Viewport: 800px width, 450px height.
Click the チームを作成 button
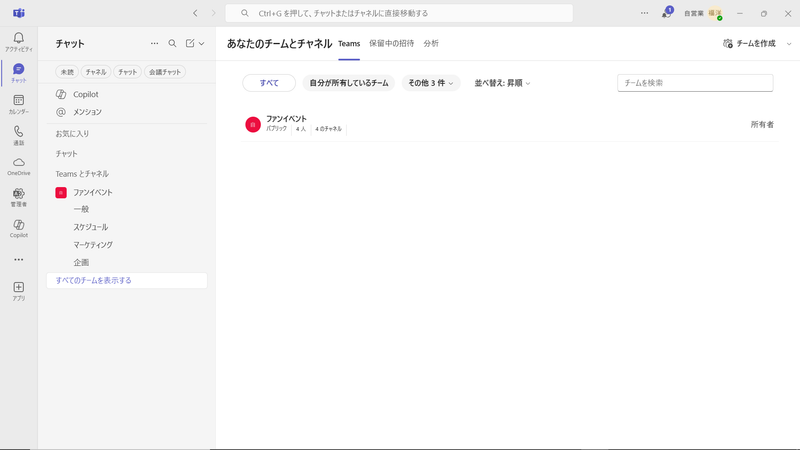[749, 44]
